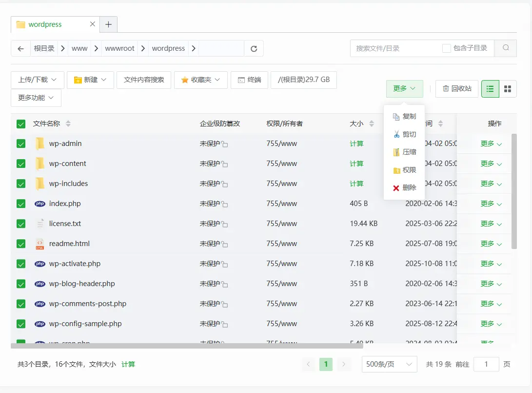532x393 pixels.
Task: Refresh the current directory listing
Action: coord(254,48)
